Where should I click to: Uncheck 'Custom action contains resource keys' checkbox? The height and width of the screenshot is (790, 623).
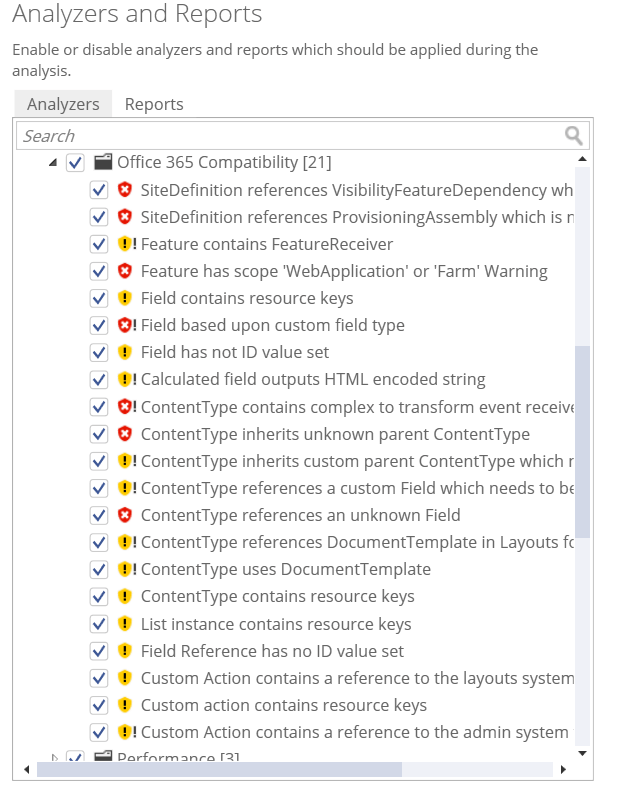[99, 705]
